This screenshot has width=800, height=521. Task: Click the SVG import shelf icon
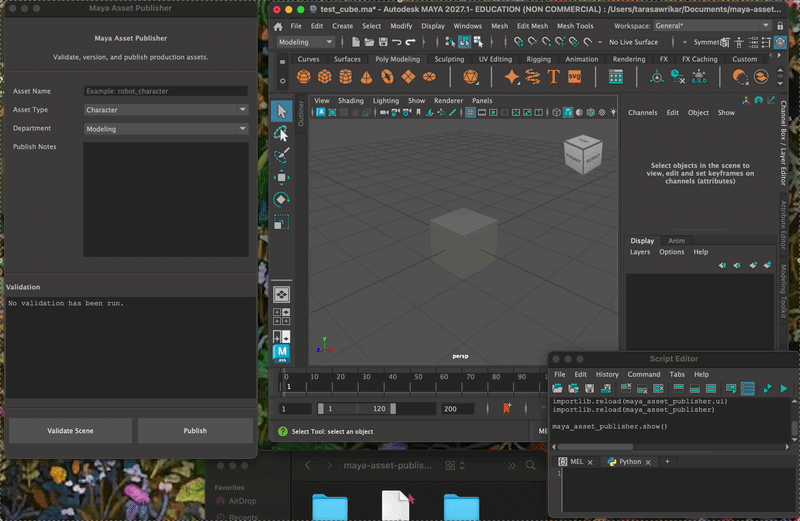point(574,77)
